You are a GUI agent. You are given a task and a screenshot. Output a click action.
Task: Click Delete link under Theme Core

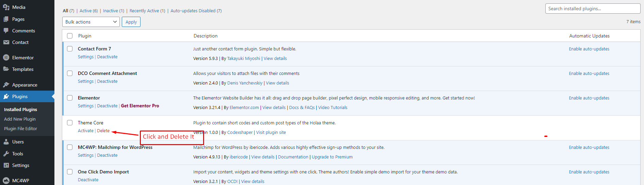tap(103, 131)
